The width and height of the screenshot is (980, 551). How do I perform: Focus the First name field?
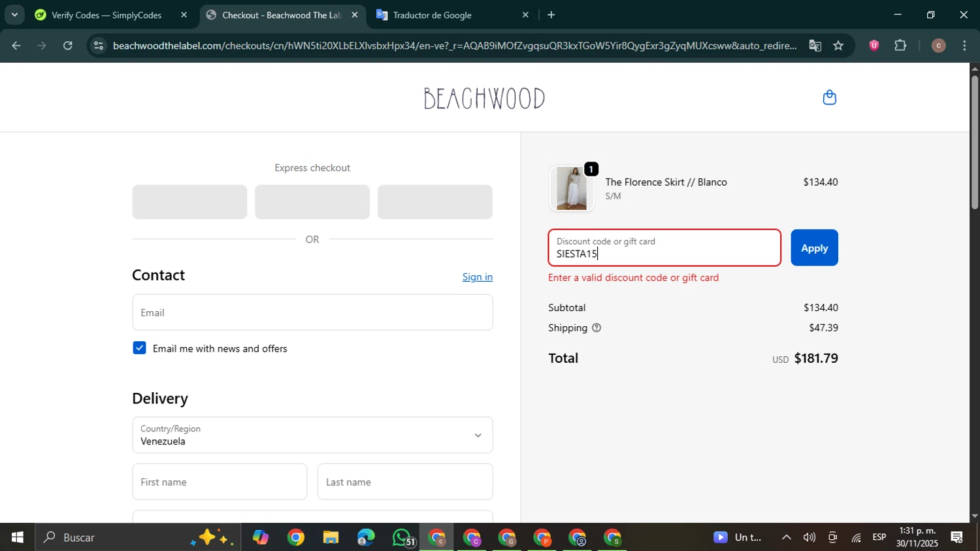(220, 482)
